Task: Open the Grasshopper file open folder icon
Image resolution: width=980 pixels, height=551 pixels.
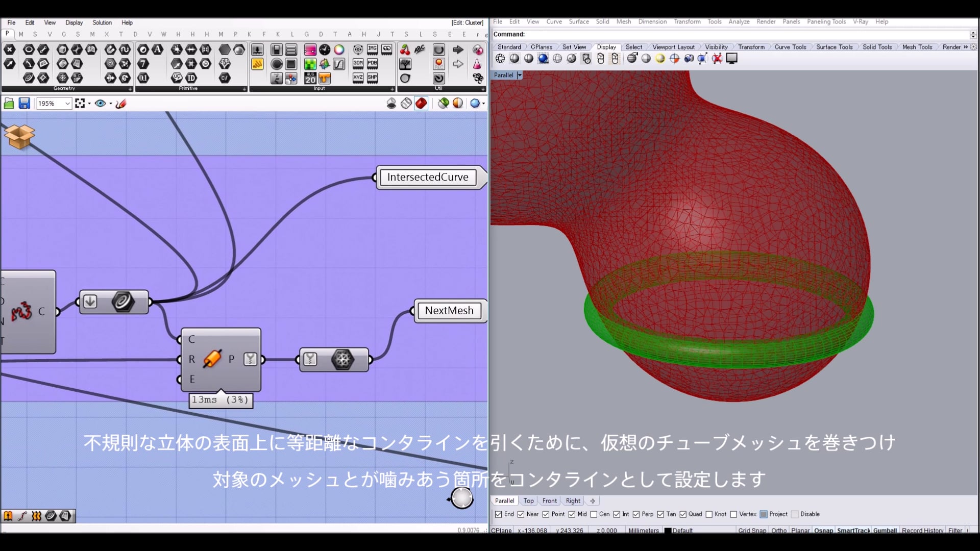Action: (9, 103)
